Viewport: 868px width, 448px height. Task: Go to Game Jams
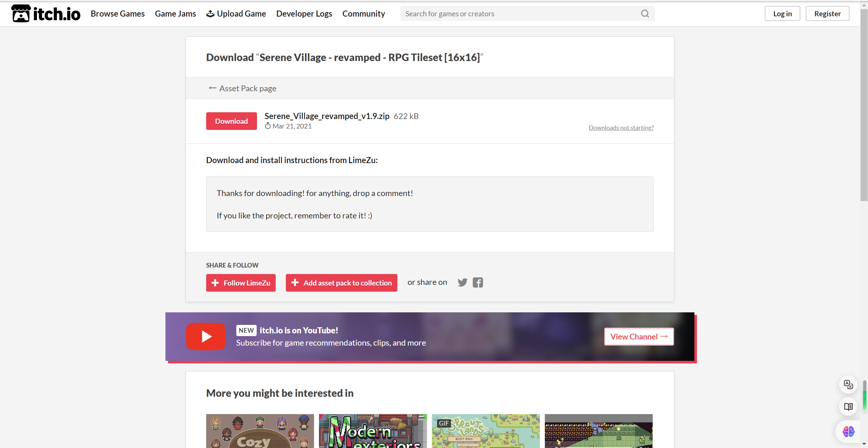click(175, 14)
